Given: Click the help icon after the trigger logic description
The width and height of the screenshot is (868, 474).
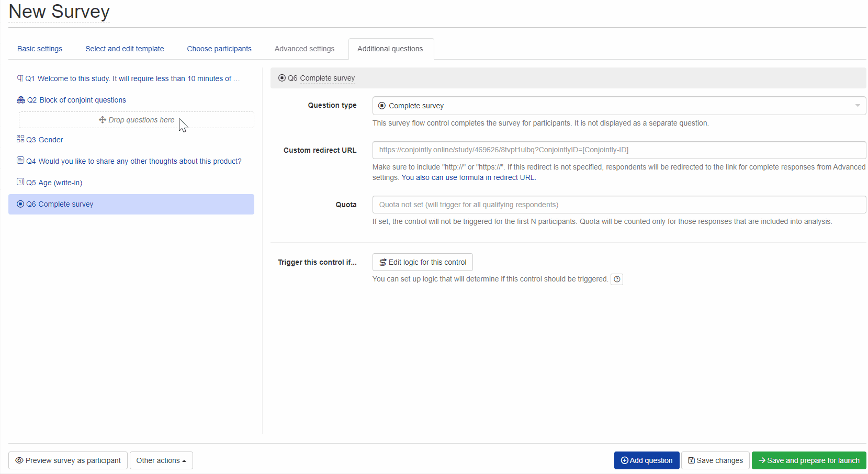Looking at the screenshot, I should [617, 279].
